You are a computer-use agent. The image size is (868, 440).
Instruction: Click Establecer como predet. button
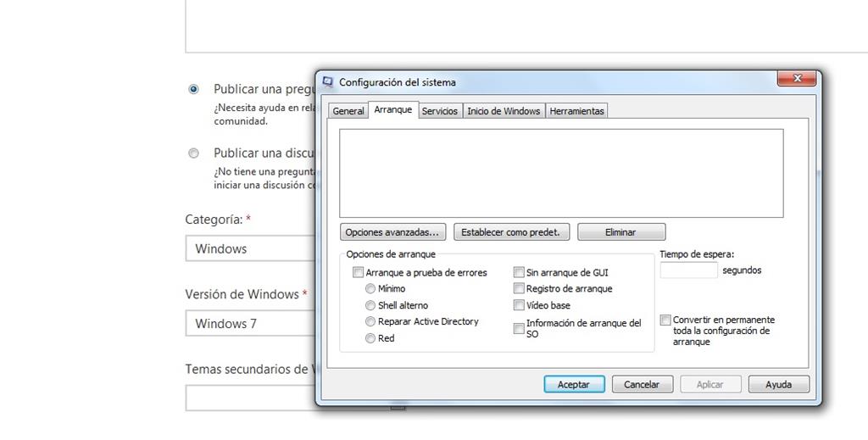click(510, 232)
